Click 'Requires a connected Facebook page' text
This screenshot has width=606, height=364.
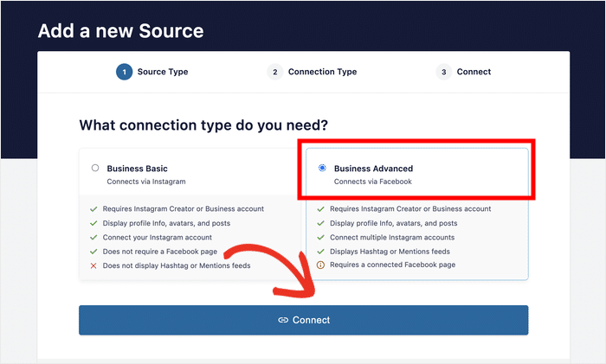[393, 265]
